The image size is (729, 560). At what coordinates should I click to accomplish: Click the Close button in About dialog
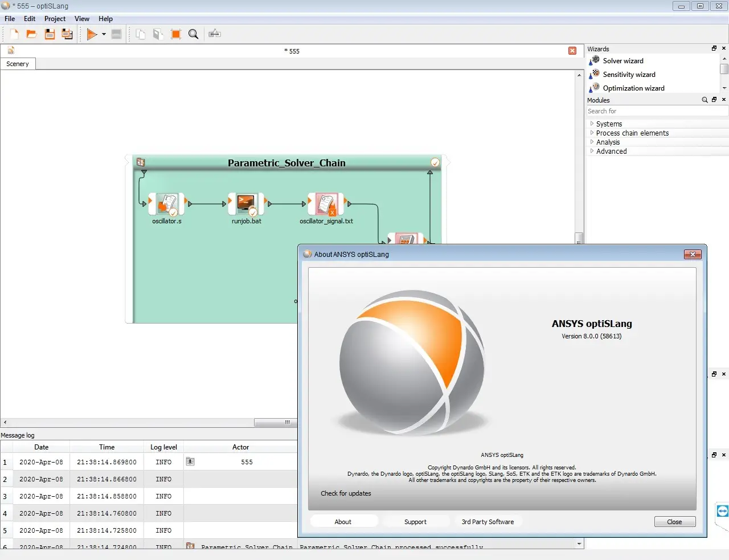(x=674, y=522)
